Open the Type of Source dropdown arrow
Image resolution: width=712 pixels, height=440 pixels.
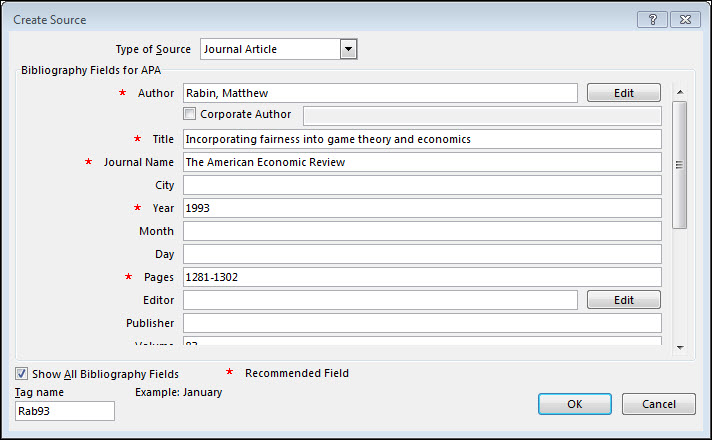click(x=348, y=49)
